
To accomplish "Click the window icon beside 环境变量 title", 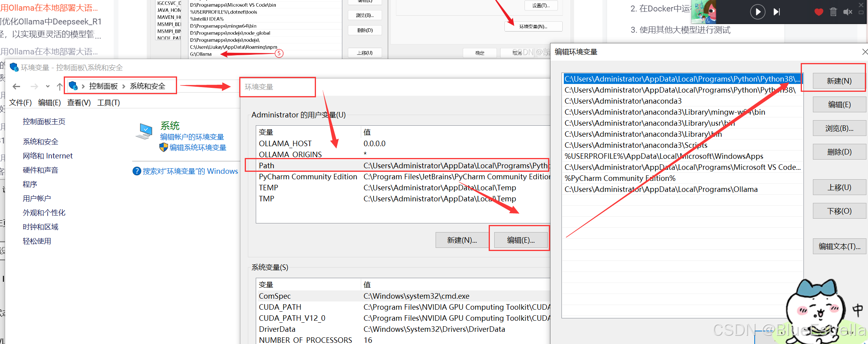I will pyautogui.click(x=14, y=67).
